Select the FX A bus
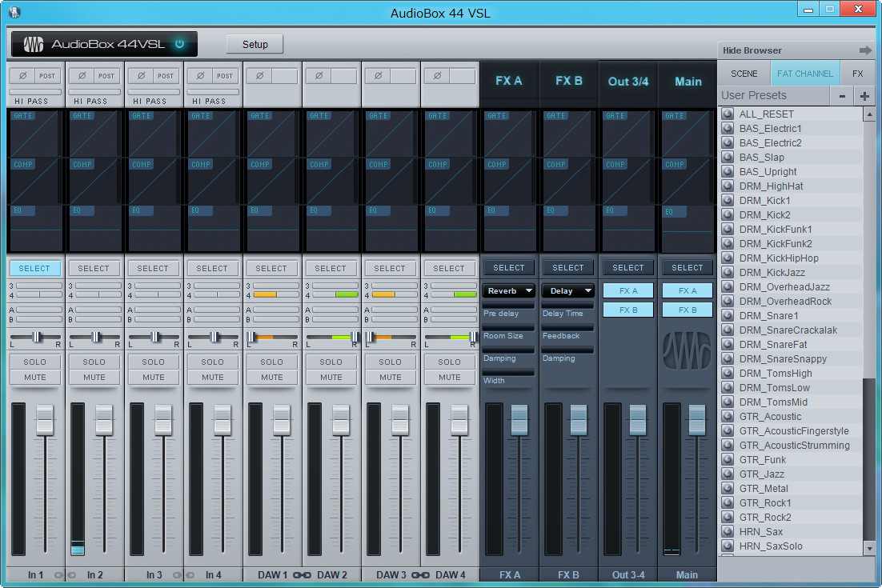 click(509, 268)
